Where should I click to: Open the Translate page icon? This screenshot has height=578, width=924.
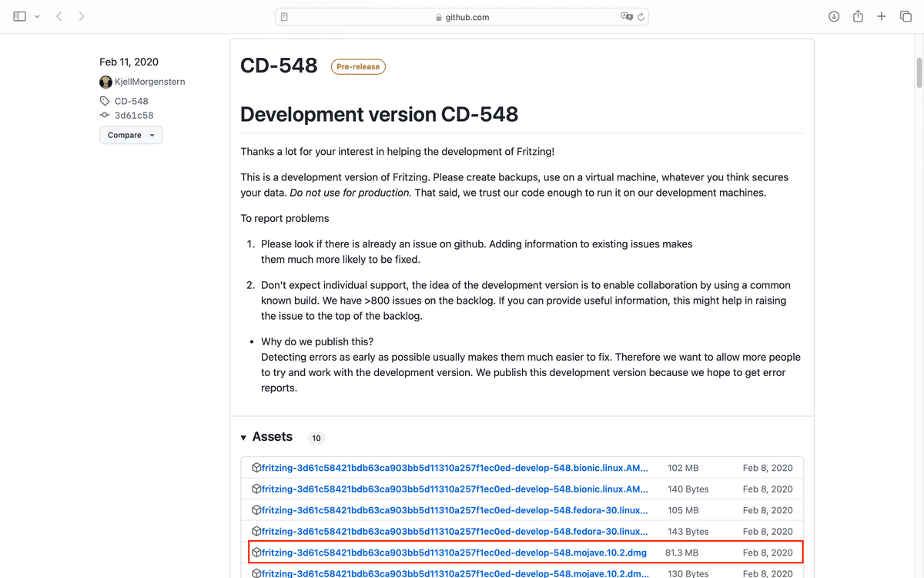pyautogui.click(x=627, y=17)
